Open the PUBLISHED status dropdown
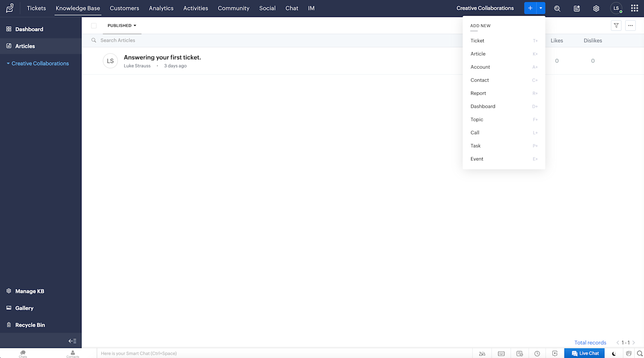Viewport: 644px width, 358px height. pos(122,26)
